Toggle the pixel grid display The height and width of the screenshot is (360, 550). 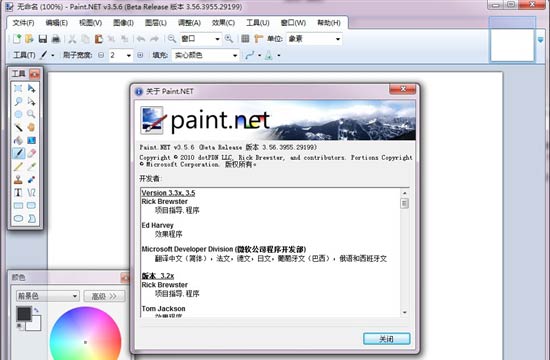click(246, 39)
